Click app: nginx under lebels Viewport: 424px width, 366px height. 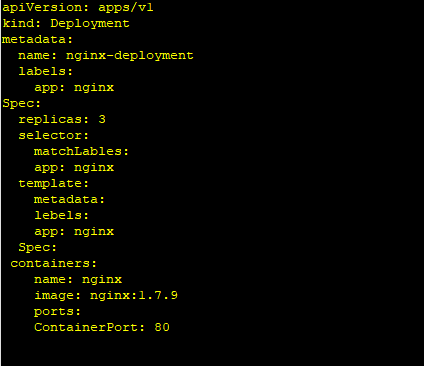74,232
